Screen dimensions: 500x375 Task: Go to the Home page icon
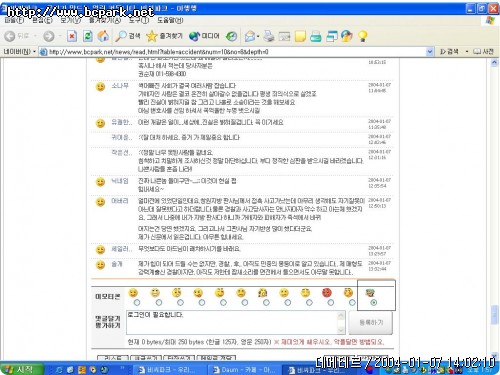[103, 36]
